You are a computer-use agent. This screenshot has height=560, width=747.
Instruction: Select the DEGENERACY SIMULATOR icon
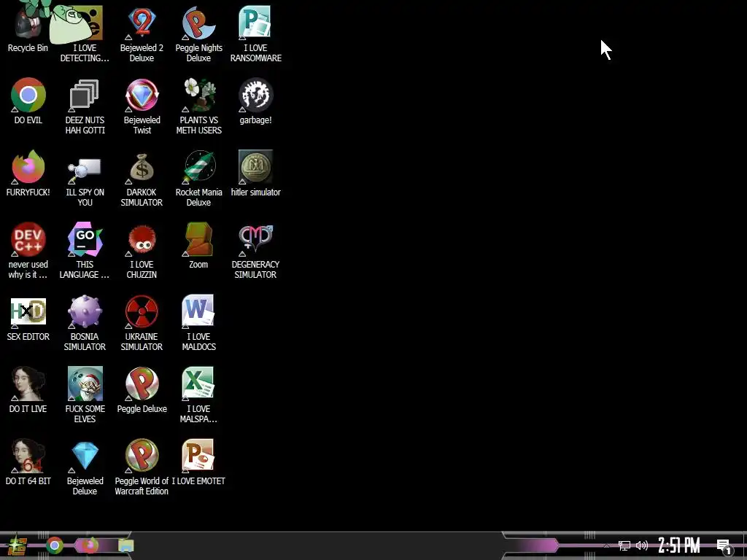coord(255,239)
